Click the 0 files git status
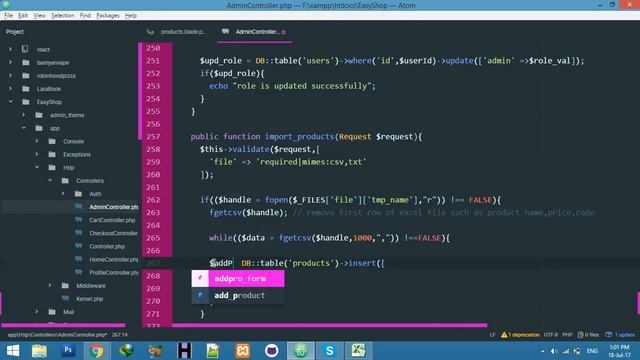 click(588, 335)
